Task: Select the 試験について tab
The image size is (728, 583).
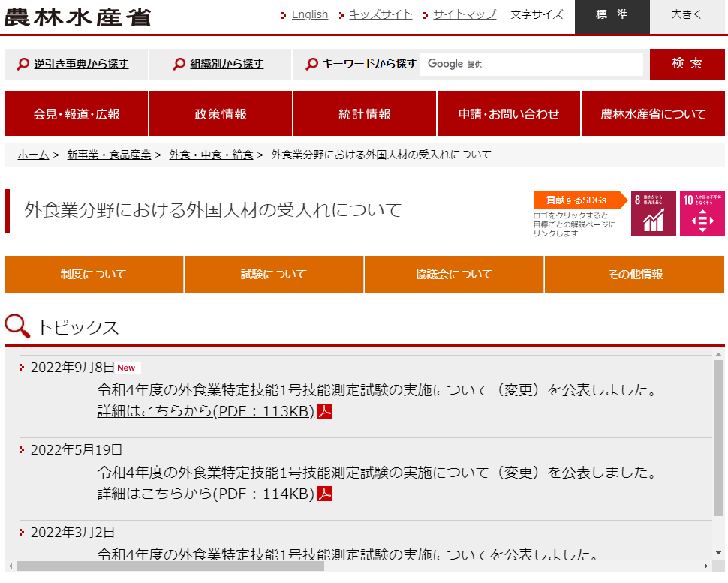Action: click(x=274, y=275)
